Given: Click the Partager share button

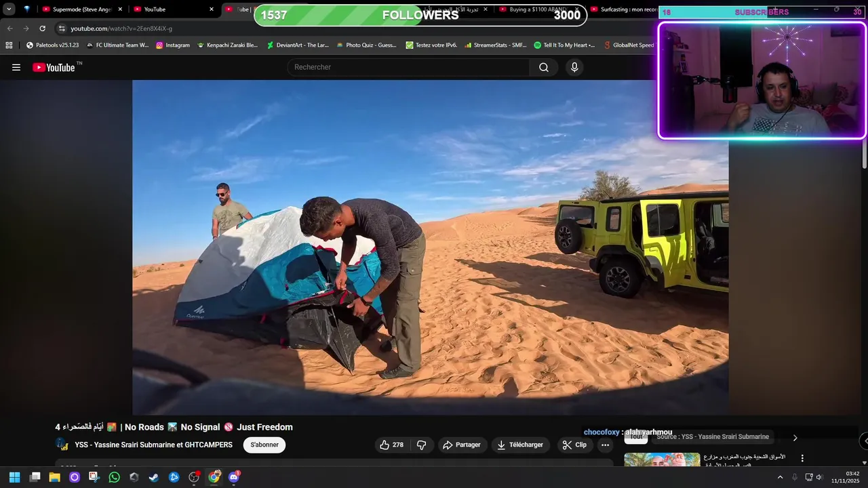Looking at the screenshot, I should 462,445.
